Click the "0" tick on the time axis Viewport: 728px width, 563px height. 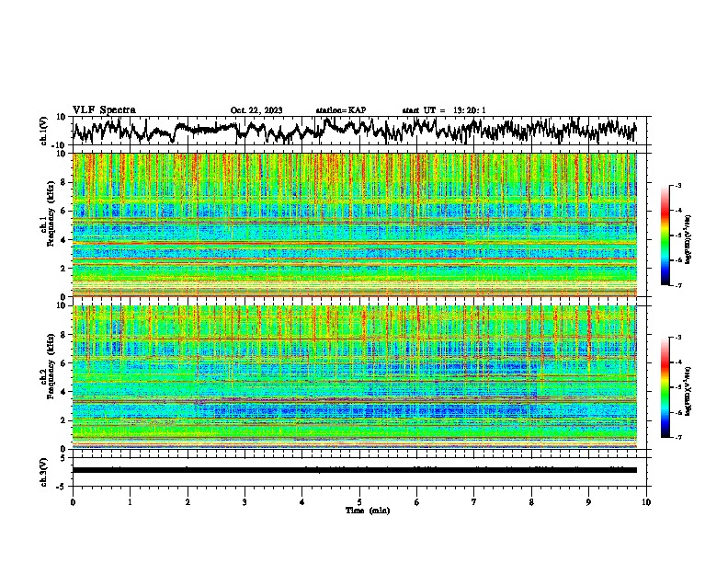[x=73, y=502]
